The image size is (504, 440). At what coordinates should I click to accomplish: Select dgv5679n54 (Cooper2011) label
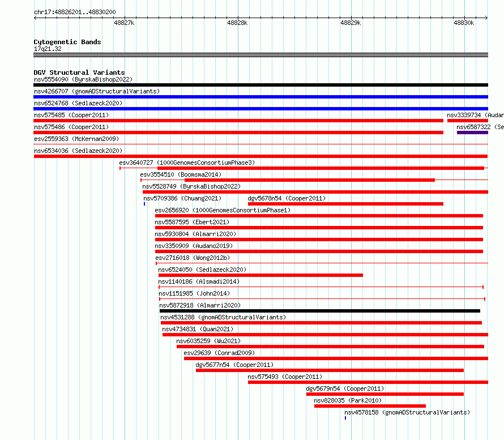pyautogui.click(x=345, y=388)
